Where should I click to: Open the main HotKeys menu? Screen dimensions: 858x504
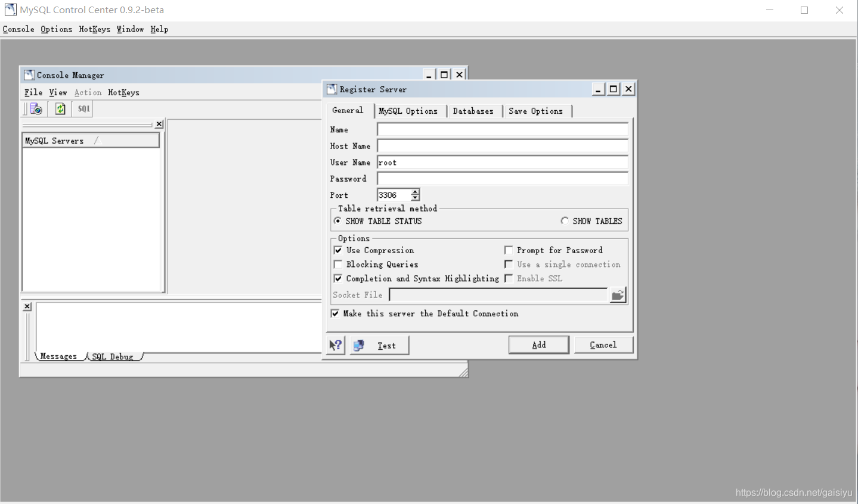pyautogui.click(x=95, y=29)
